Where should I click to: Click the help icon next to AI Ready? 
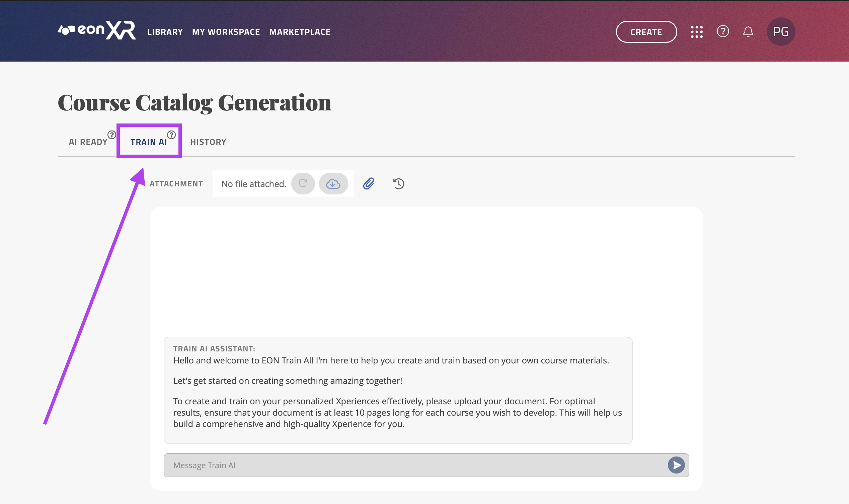tap(111, 135)
